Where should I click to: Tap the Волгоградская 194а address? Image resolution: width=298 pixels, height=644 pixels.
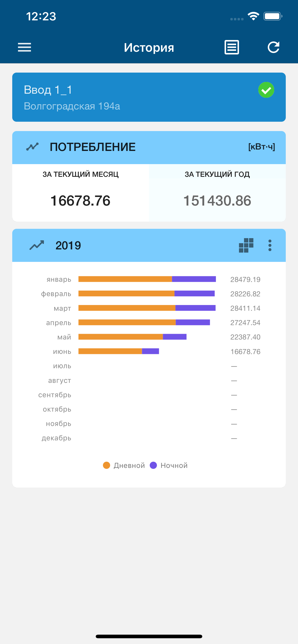(72, 106)
